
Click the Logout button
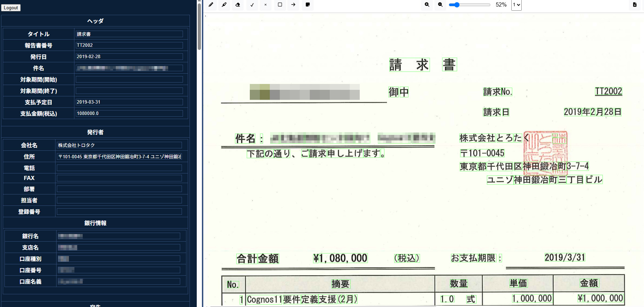point(11,8)
